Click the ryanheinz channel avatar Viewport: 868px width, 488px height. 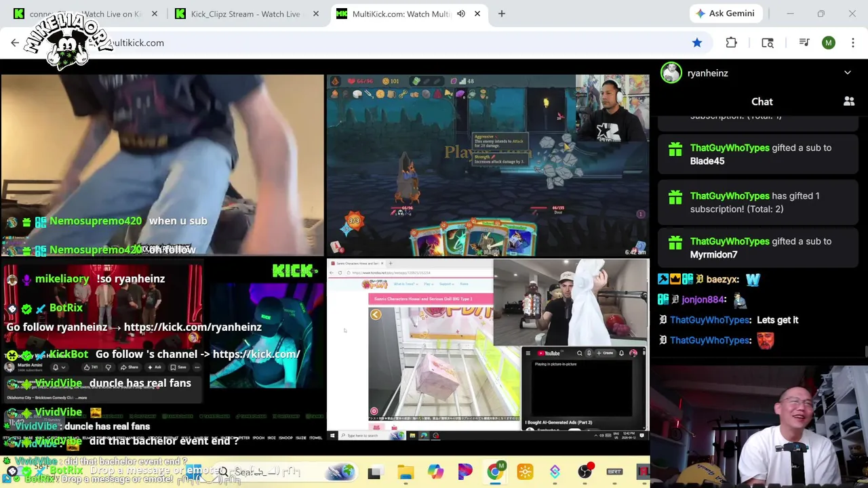pyautogui.click(x=671, y=73)
